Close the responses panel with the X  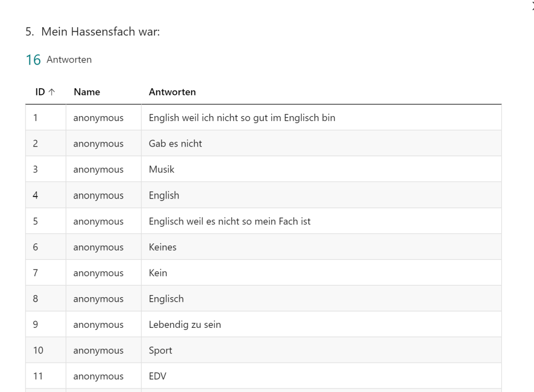pos(532,5)
